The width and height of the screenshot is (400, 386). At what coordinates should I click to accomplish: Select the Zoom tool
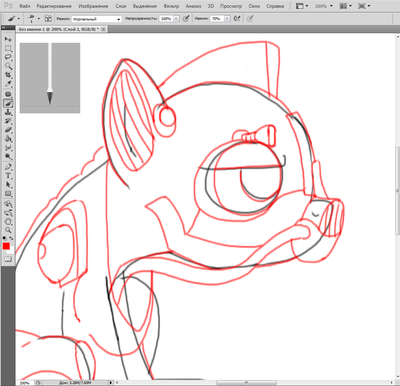coord(8,230)
